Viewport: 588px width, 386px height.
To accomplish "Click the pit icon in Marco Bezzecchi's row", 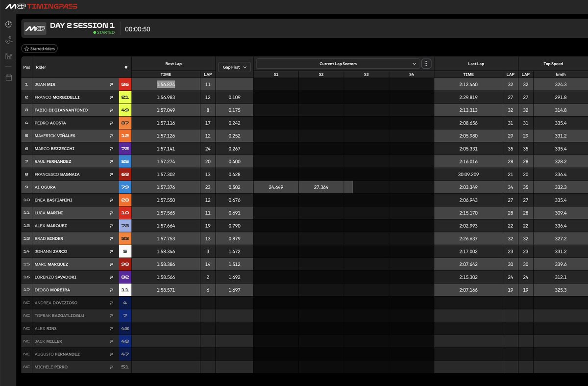I will 111,149.
